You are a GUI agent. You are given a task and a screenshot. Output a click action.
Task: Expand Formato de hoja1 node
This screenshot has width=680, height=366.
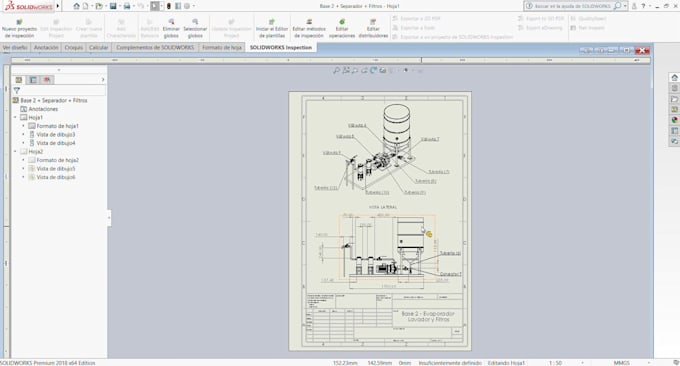click(x=23, y=126)
